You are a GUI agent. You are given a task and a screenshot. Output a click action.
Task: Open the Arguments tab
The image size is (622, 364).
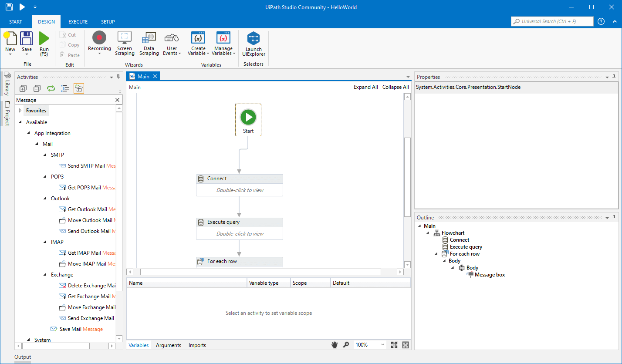coord(168,345)
